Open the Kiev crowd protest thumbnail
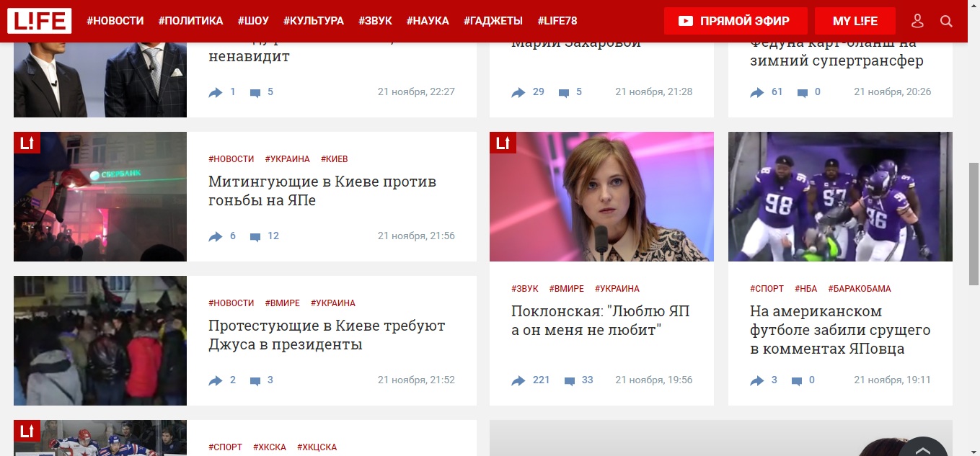Image resolution: width=980 pixels, height=456 pixels. [100, 341]
